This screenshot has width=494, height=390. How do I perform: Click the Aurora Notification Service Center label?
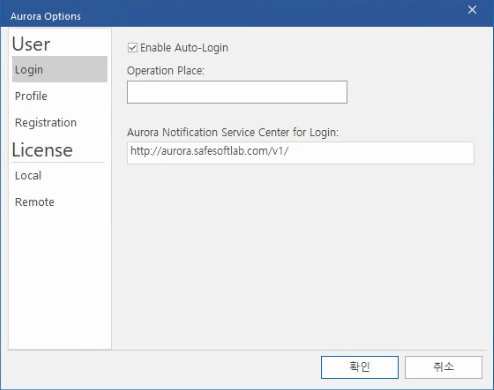point(233,132)
